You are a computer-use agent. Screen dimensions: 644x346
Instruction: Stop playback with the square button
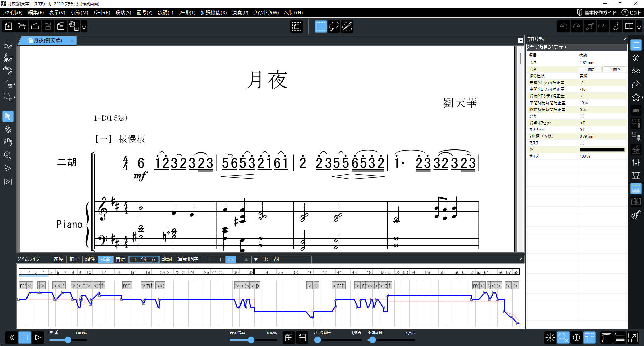24,337
